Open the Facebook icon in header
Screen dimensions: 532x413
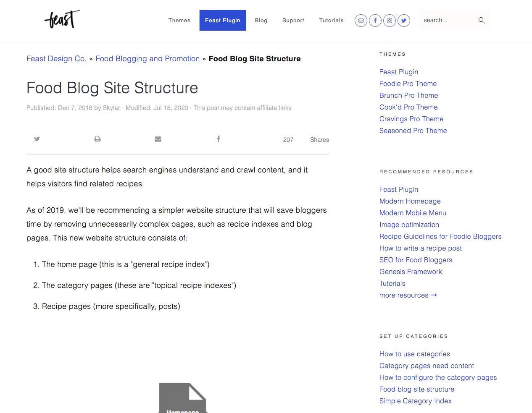coord(375,21)
